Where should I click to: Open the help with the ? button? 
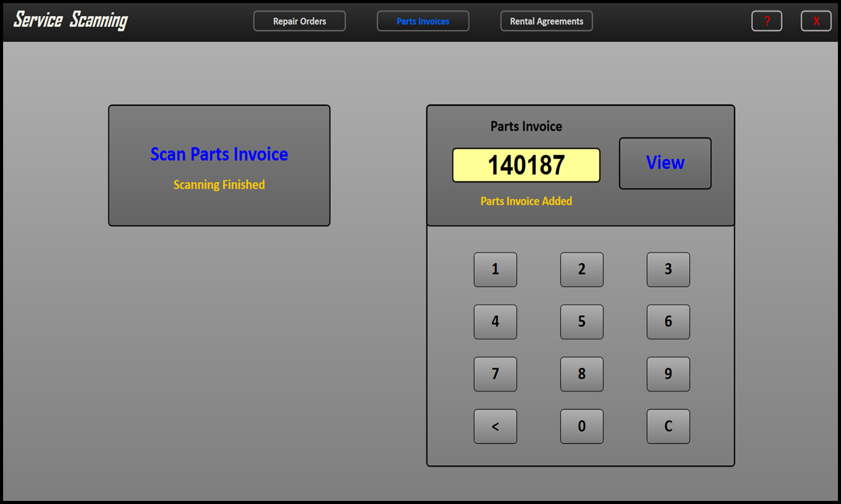(x=767, y=20)
